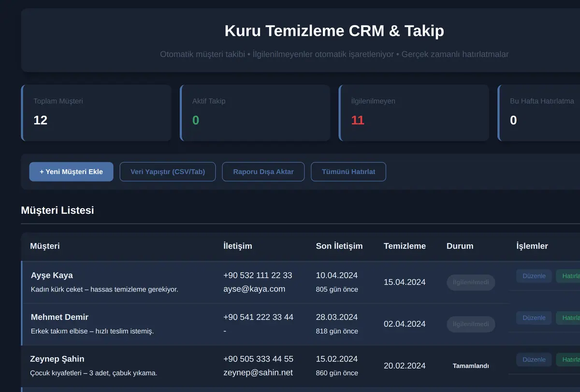Click the Durum column header
Screen dimensions: 580x392
460,246
